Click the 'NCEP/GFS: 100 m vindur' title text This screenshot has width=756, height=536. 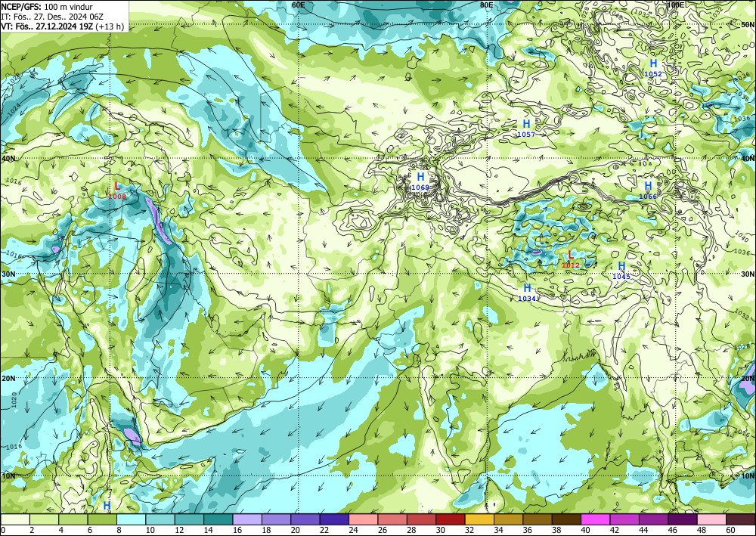(47, 7)
